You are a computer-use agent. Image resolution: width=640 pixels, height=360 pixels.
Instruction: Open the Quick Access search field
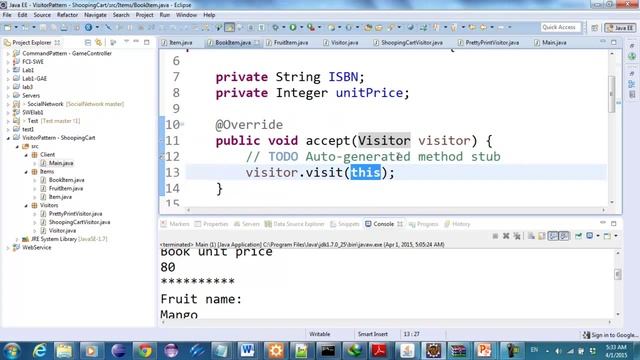[560, 27]
